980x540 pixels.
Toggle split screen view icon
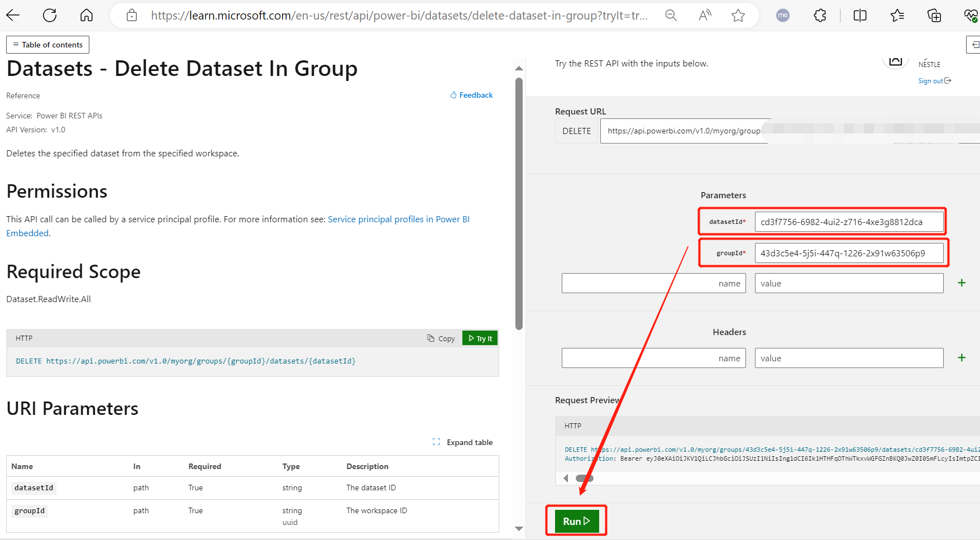point(860,16)
